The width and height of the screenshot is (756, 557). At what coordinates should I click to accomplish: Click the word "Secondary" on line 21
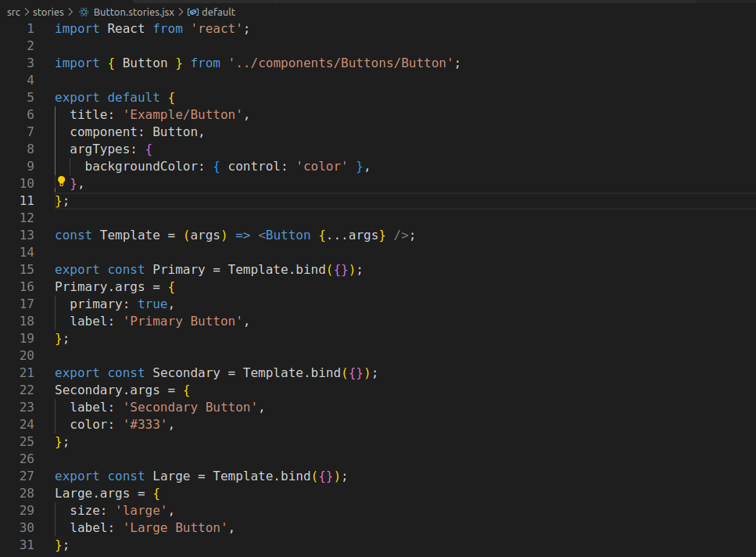pos(187,372)
